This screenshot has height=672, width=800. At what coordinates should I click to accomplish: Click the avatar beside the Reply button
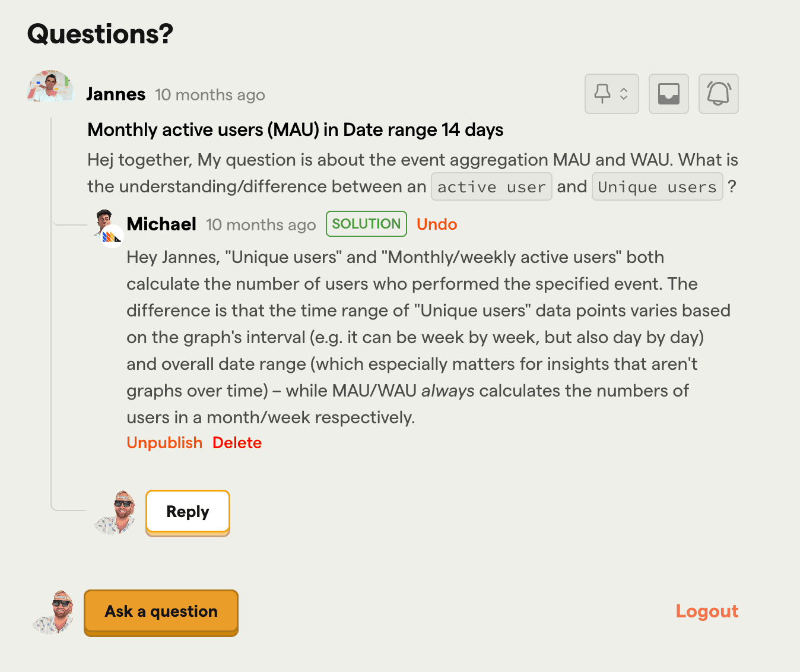coord(115,512)
